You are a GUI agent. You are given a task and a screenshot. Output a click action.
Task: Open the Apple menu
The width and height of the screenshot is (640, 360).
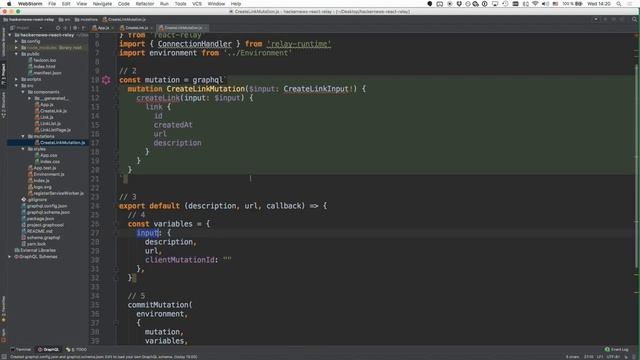(9, 4)
